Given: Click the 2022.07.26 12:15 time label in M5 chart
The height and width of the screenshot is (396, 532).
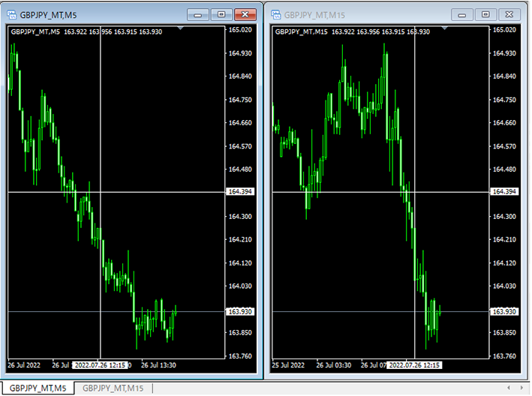Looking at the screenshot, I should (100, 365).
